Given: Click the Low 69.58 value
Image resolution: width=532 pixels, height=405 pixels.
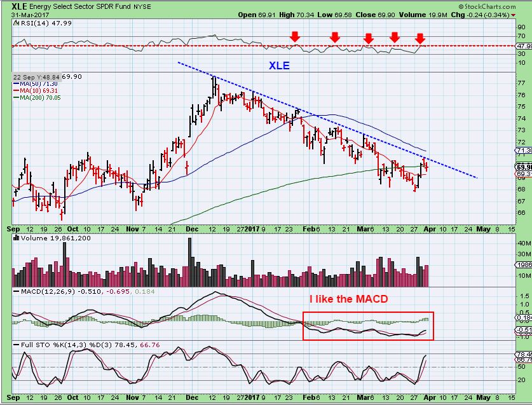Looking at the screenshot, I should click(336, 15).
